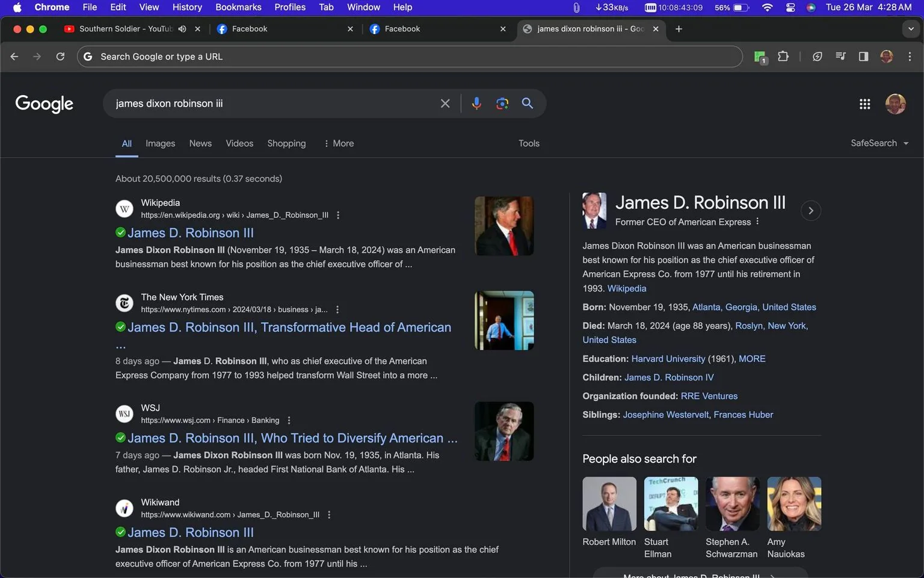Open the Josephine Westervelt link

pyautogui.click(x=665, y=415)
